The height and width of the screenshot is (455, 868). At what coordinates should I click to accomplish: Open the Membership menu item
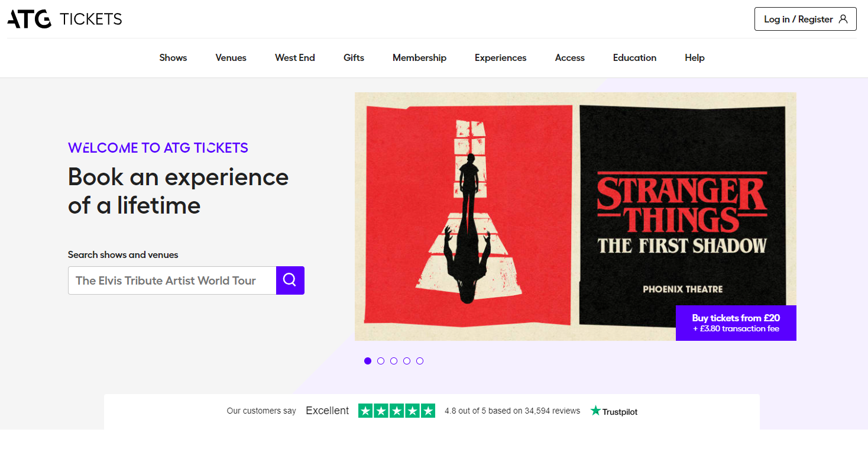419,58
